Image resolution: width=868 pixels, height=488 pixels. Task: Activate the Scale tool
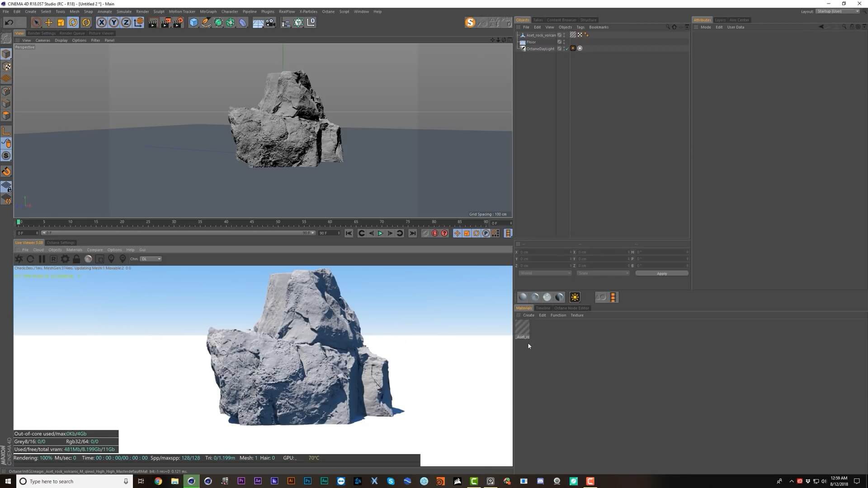(x=61, y=23)
